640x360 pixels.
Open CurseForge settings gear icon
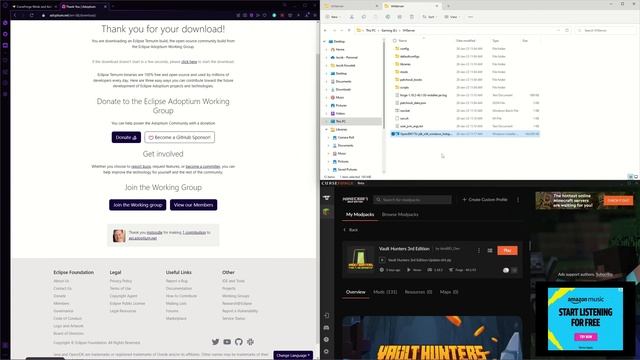327,351
